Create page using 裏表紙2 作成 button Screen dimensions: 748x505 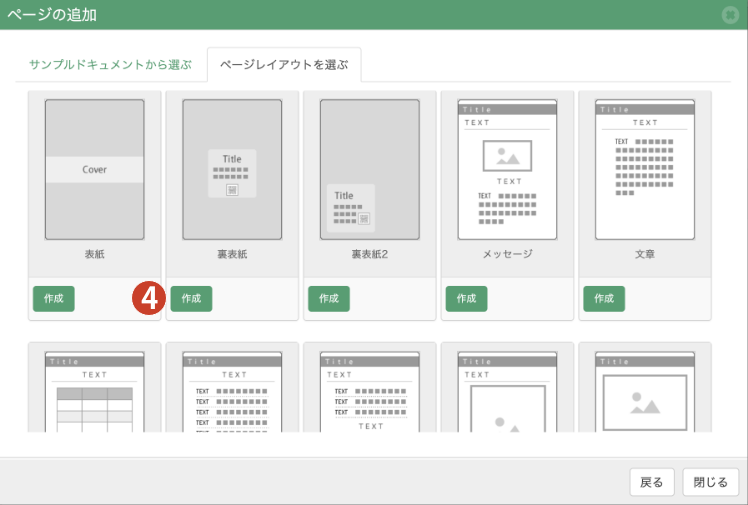point(329,299)
